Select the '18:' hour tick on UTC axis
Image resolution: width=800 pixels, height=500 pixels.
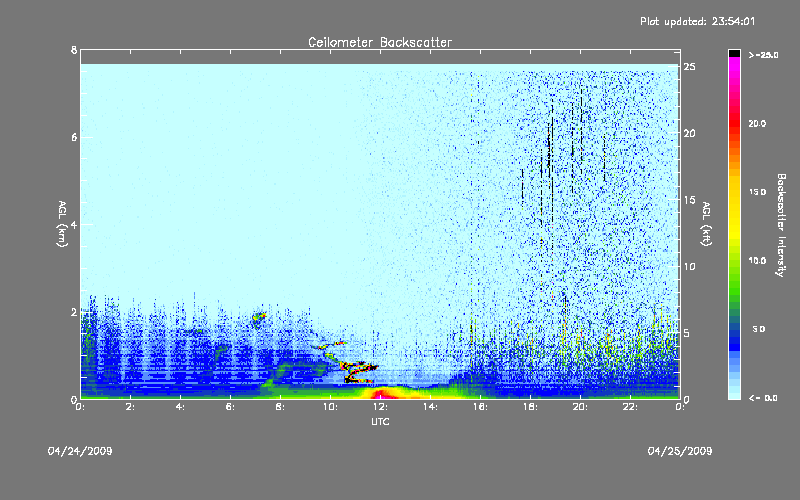pyautogui.click(x=530, y=407)
